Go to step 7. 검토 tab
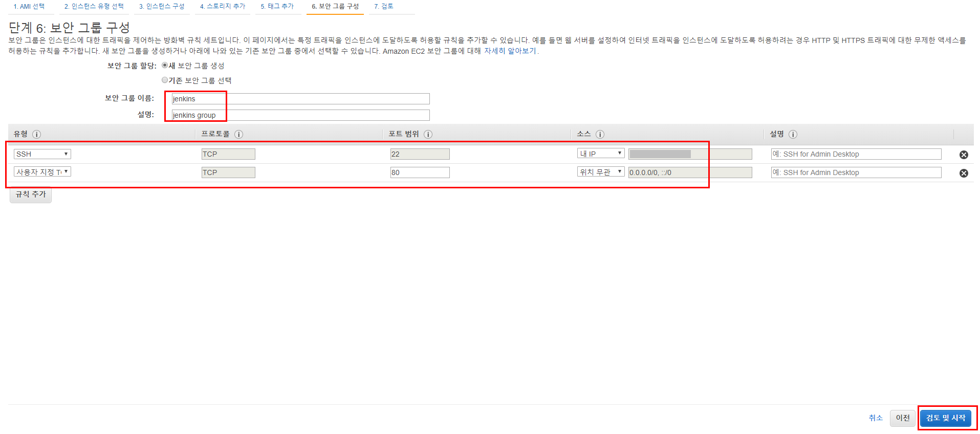980x434 pixels. click(x=384, y=6)
